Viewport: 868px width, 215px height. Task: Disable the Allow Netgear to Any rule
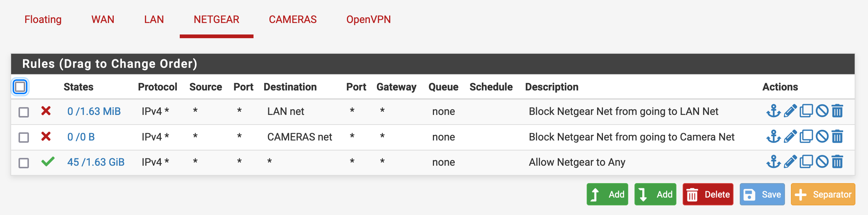point(822,162)
